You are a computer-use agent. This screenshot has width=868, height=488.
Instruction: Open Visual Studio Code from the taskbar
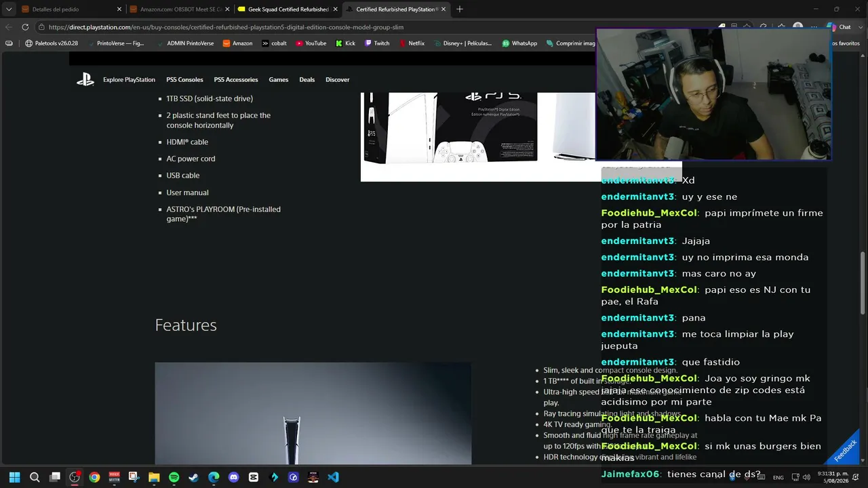[x=333, y=477]
